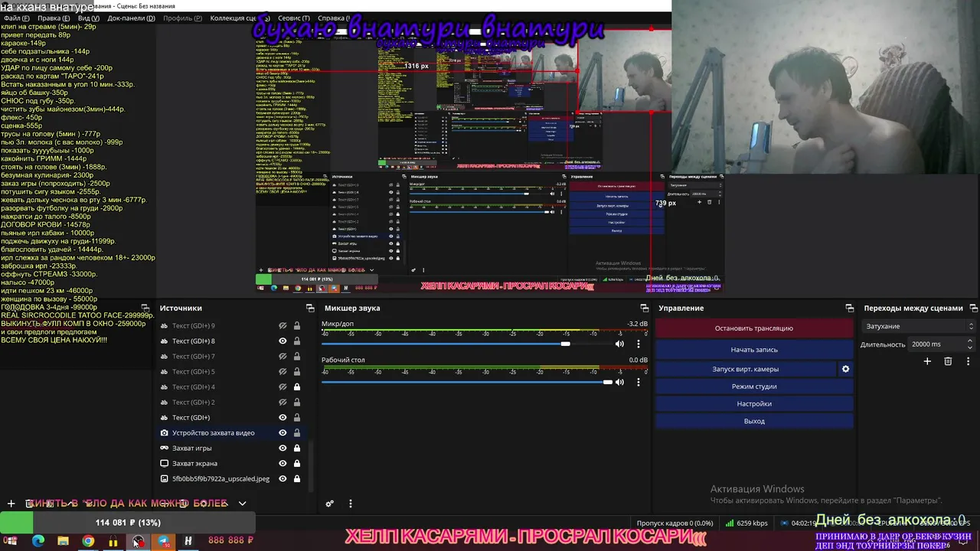Hide the Текст (GDI+) 8 source
The width and height of the screenshot is (980, 551).
pos(283,341)
